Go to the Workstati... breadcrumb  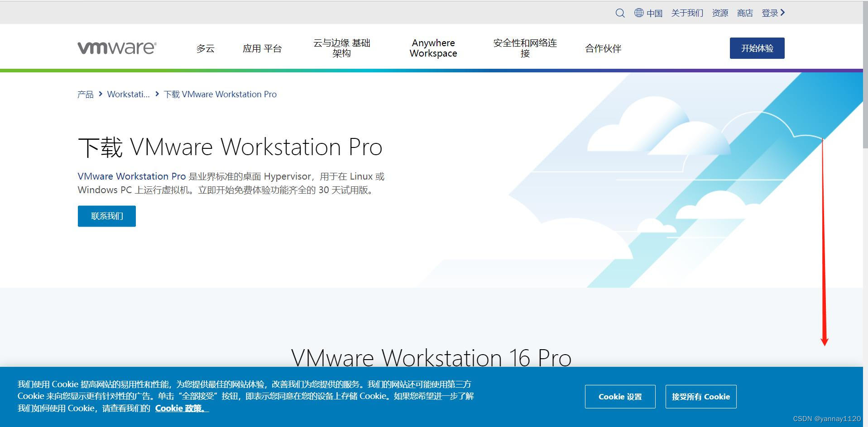pos(128,94)
